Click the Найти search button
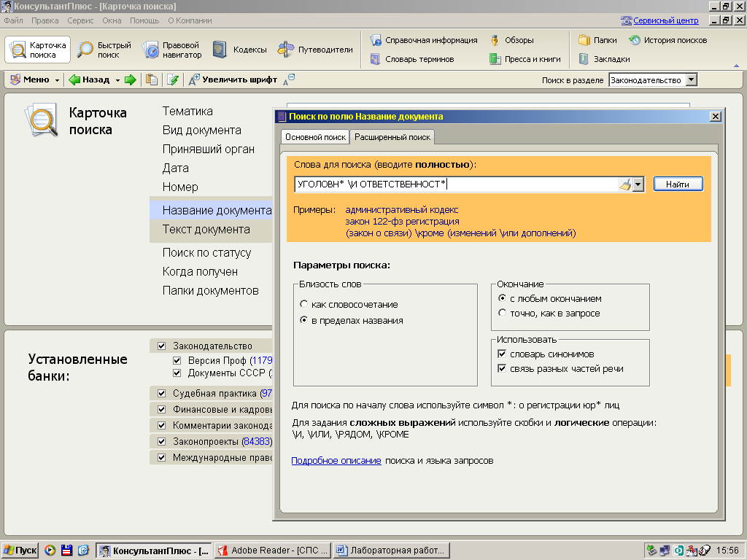The width and height of the screenshot is (747, 560). 678,184
